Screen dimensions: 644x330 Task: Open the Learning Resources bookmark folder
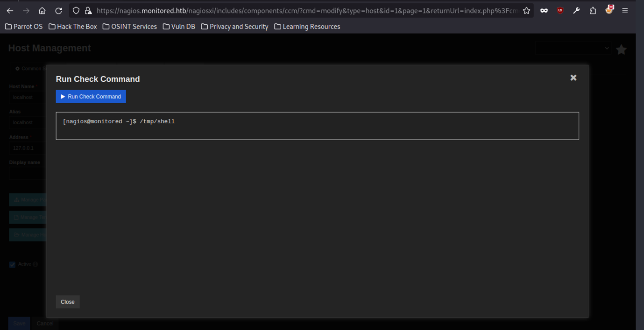pyautogui.click(x=307, y=27)
